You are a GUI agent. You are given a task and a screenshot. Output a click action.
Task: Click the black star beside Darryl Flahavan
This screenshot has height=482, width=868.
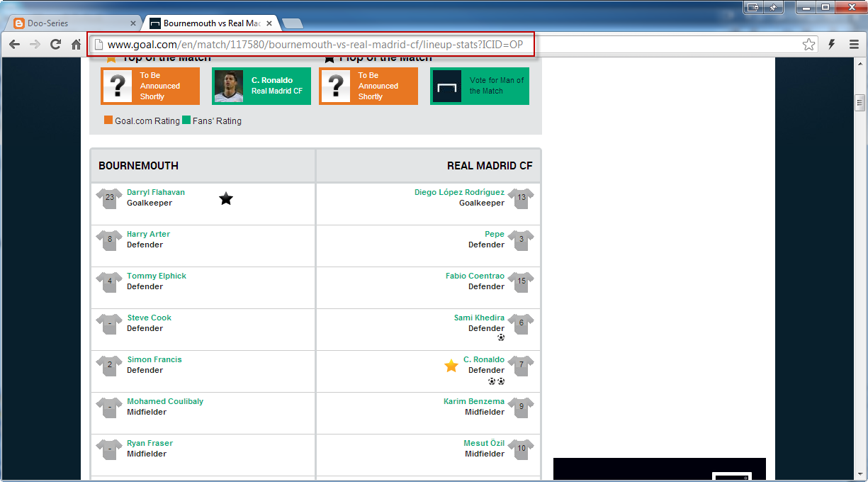click(226, 198)
